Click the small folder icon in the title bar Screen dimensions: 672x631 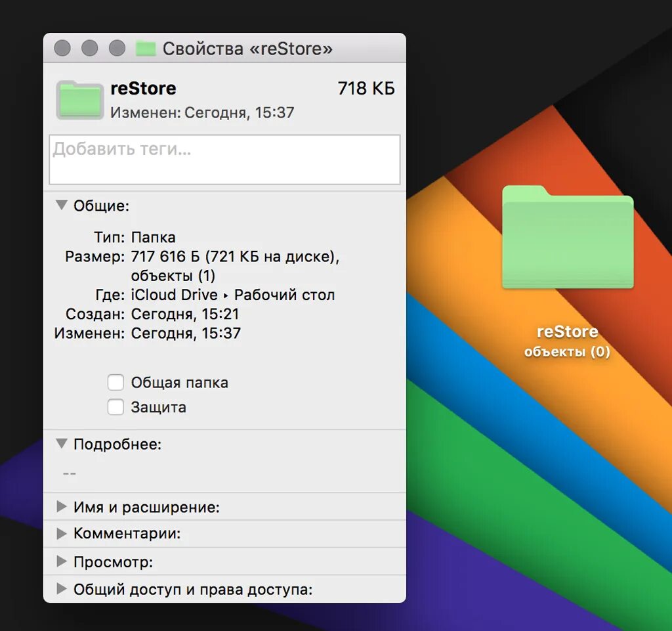146,49
